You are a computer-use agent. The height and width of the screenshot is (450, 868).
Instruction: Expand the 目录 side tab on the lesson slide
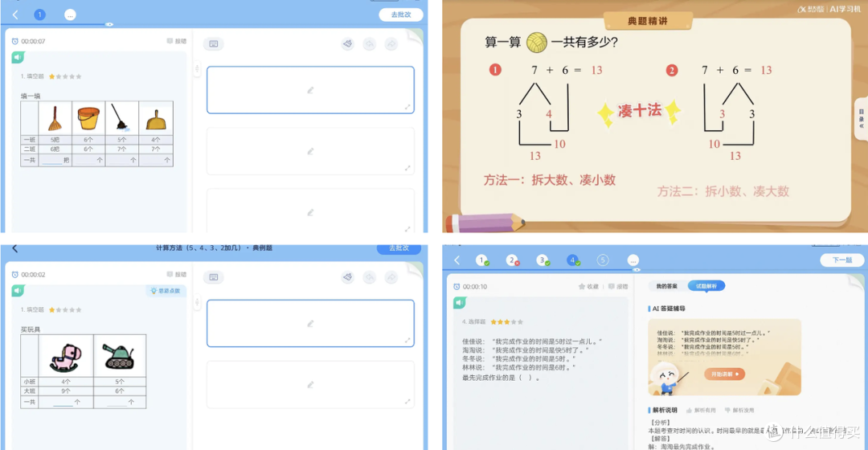point(862,118)
